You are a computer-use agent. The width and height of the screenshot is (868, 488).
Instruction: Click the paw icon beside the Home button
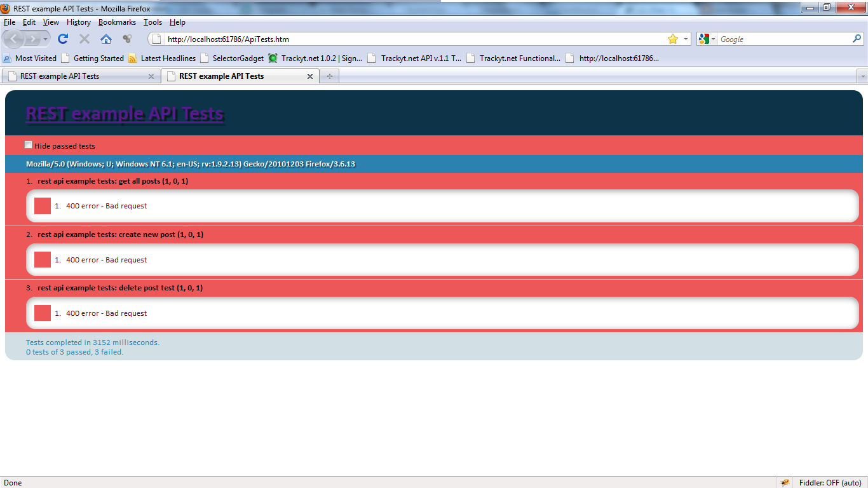click(x=127, y=39)
